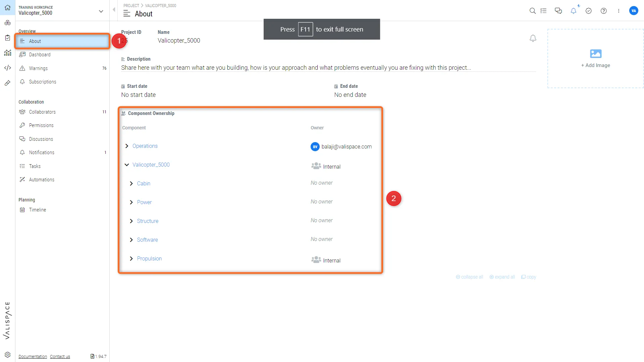Open the help question mark icon
This screenshot has height=362, width=644.
click(603, 11)
